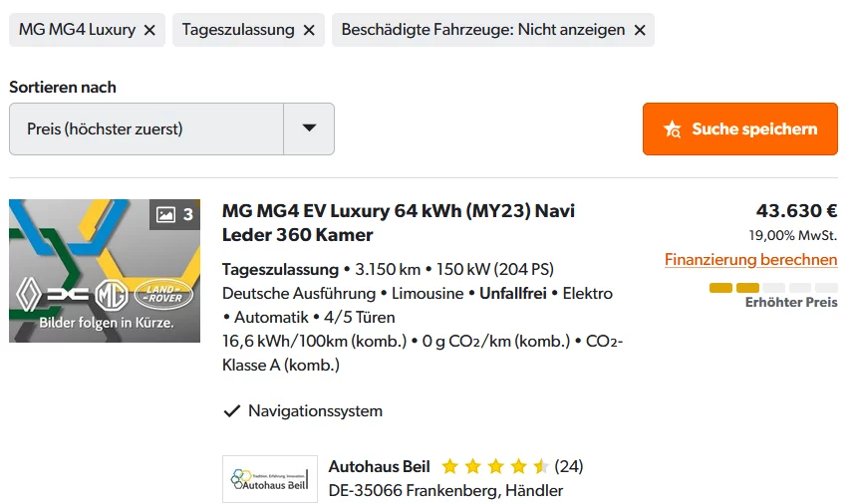
Task: Click the 43.630 € price
Action: click(x=796, y=211)
